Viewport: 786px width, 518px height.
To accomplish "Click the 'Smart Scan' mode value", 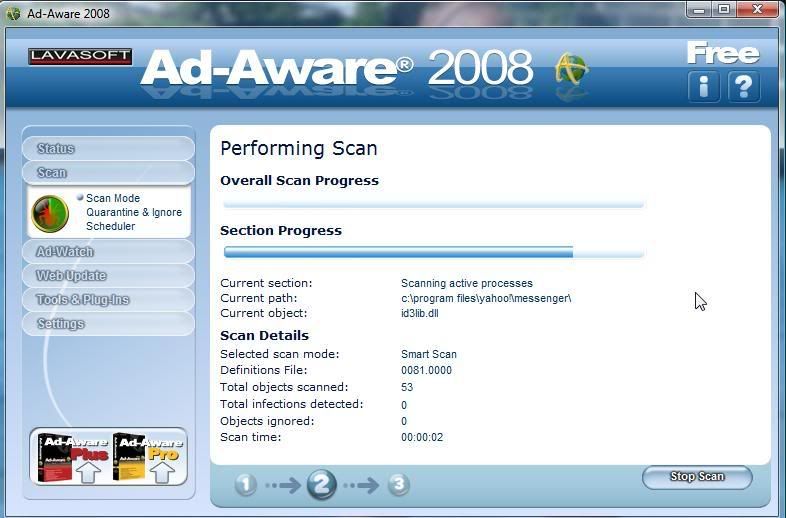I will pos(429,354).
